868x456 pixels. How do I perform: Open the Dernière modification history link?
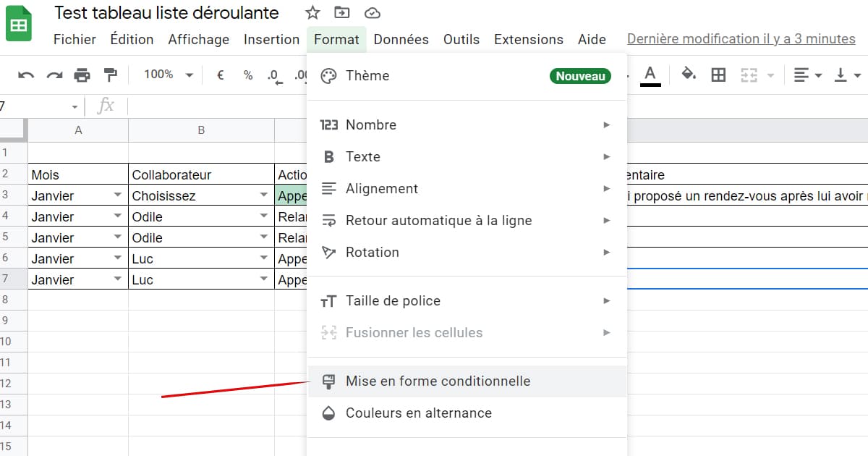[741, 39]
